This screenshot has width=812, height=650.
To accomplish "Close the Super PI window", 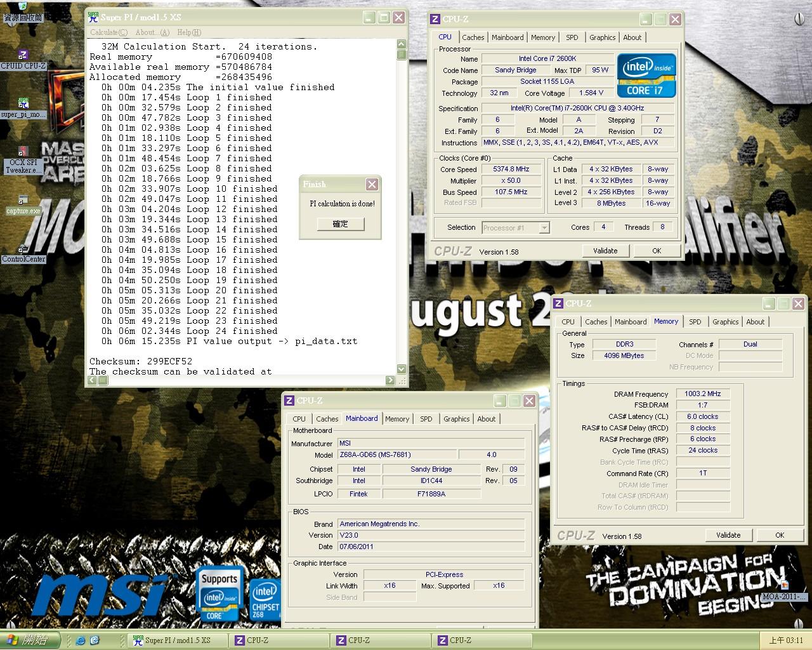I will 398,18.
